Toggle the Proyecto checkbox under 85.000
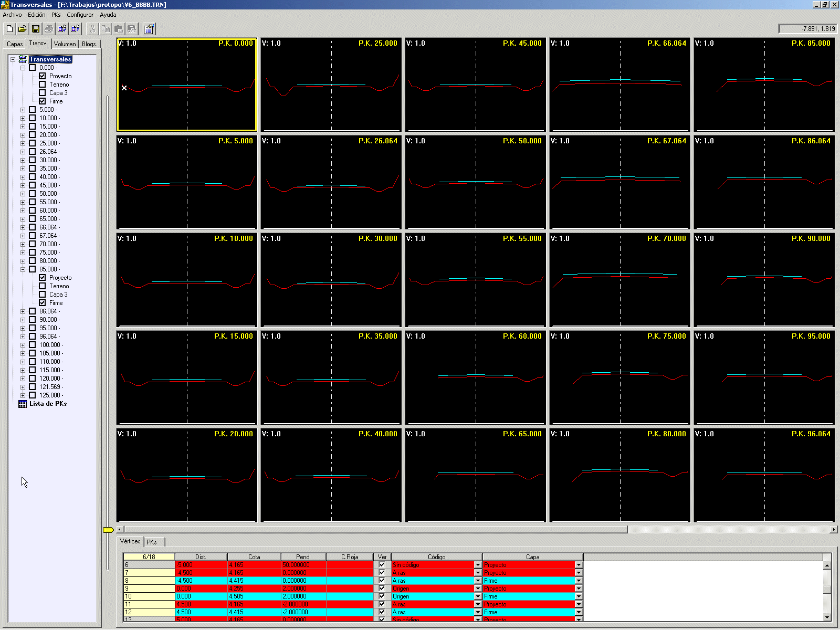 (43, 278)
